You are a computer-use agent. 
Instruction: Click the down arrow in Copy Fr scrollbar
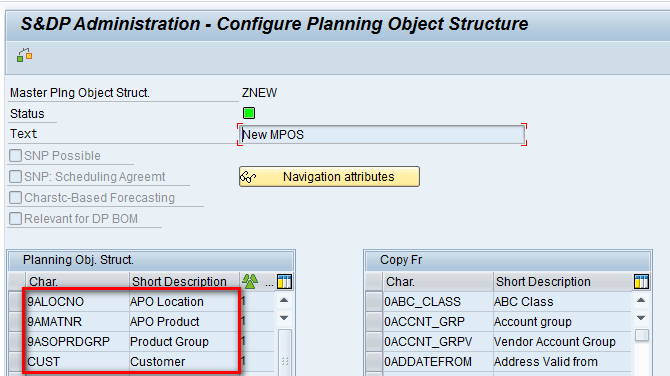click(x=641, y=318)
